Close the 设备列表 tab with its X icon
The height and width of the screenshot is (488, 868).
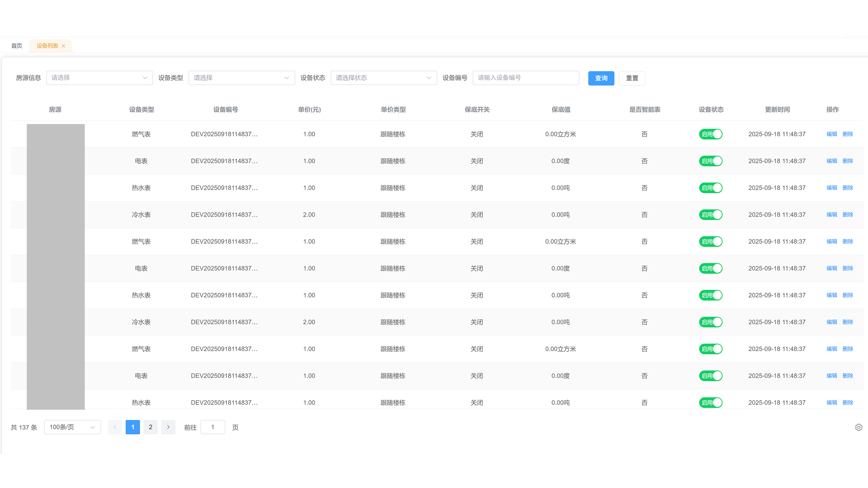pos(63,46)
